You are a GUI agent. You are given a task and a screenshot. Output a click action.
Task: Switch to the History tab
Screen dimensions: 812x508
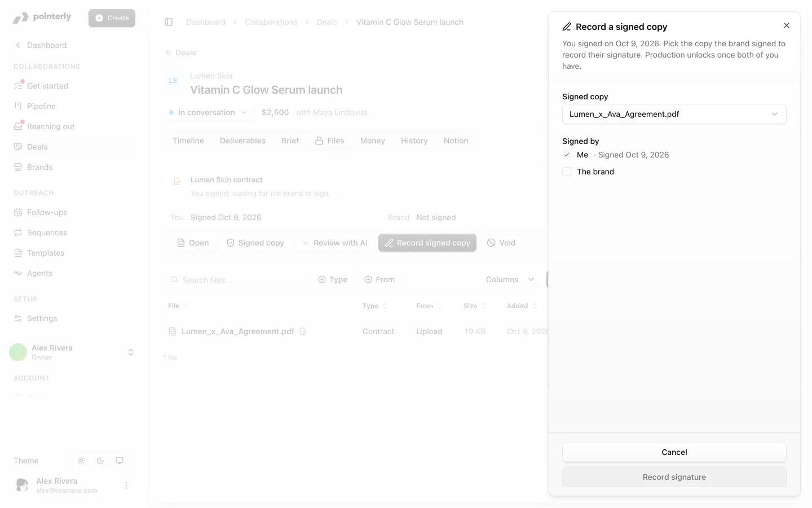point(414,141)
